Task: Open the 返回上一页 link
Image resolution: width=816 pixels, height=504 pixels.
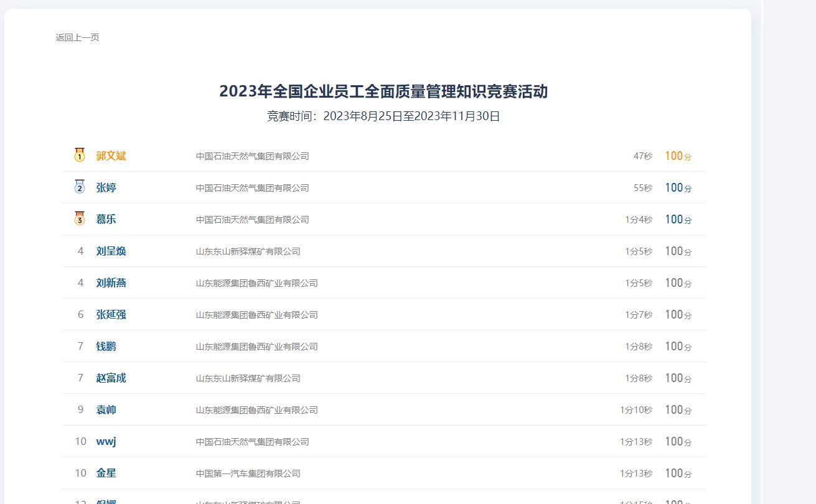Action: (76, 37)
